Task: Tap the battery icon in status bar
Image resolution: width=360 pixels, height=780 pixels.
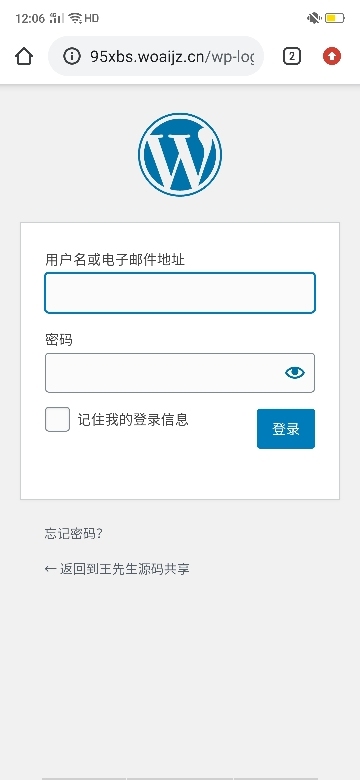Action: point(335,19)
